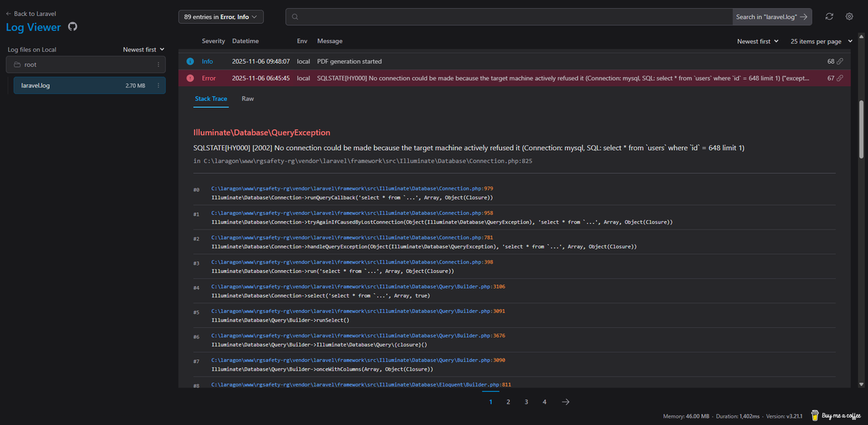Open the '25 items per page' selector
Image resolution: width=868 pixels, height=425 pixels.
coord(820,41)
